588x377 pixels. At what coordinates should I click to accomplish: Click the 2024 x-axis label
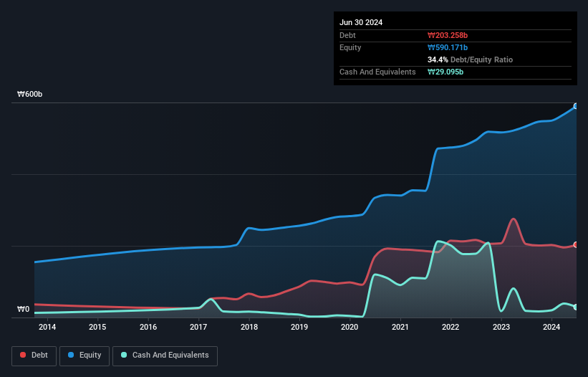[551, 327]
